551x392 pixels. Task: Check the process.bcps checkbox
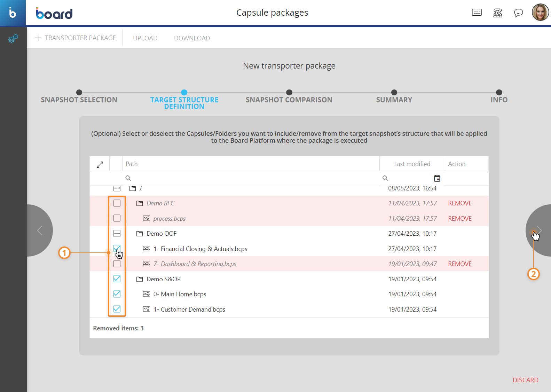117,218
